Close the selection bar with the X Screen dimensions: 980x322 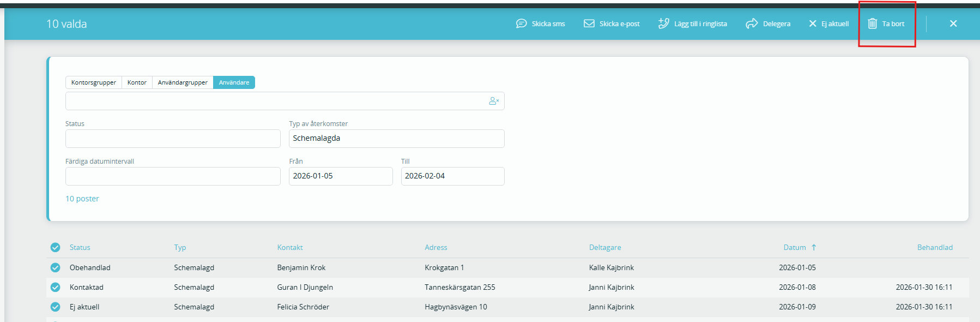tap(953, 23)
